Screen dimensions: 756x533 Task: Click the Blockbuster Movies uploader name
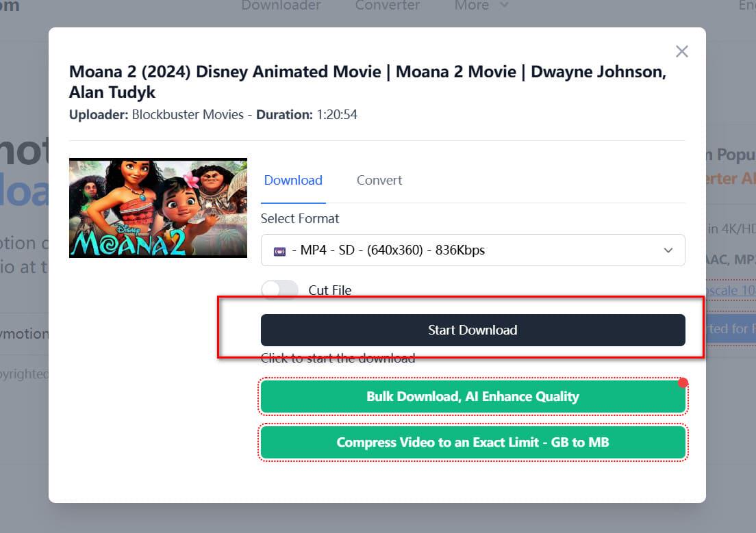pos(188,115)
